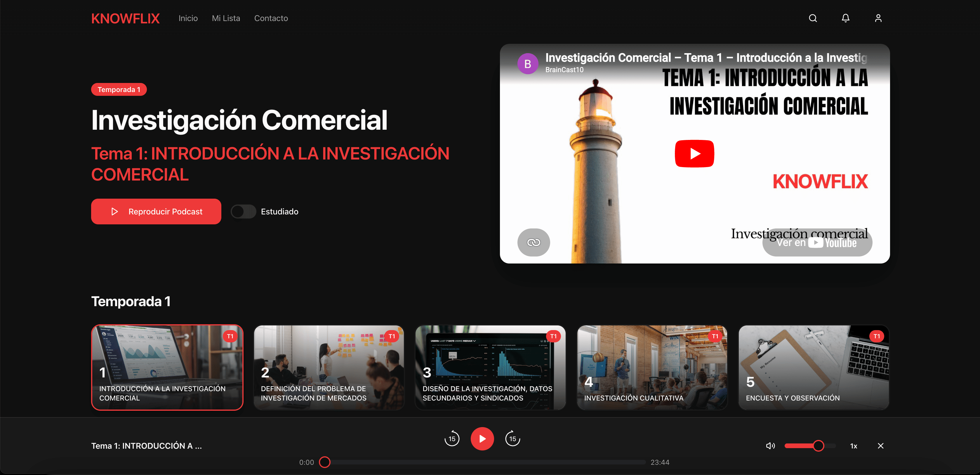
Task: Play the YouTube video
Action: (694, 153)
